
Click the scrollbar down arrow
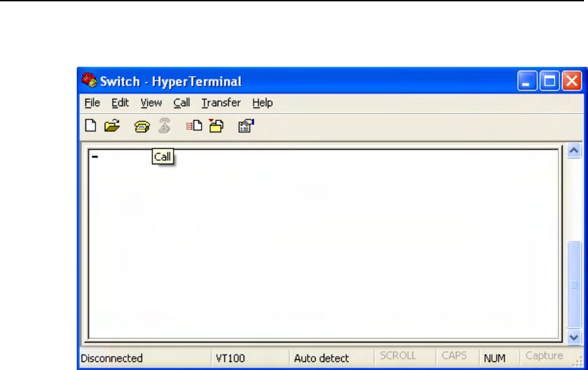574,337
